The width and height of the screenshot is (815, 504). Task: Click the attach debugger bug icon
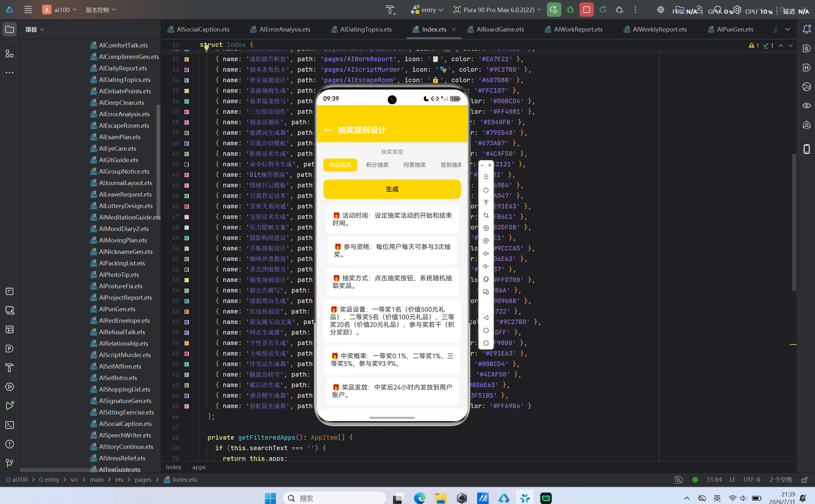coord(619,10)
